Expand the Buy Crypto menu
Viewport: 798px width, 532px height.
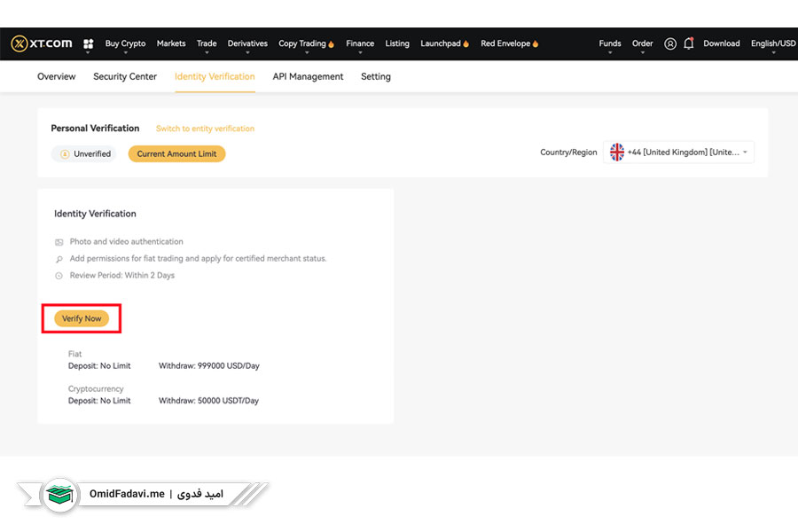(125, 43)
